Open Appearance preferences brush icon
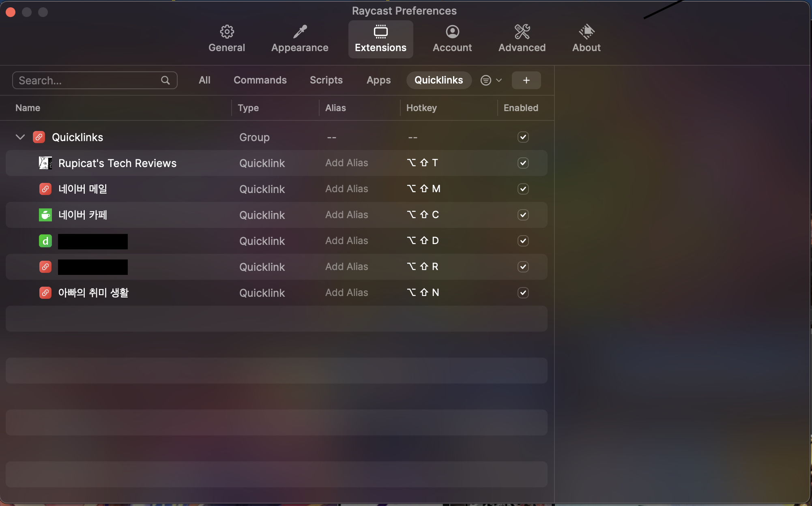Screen dimensions: 812x506 coord(300,32)
